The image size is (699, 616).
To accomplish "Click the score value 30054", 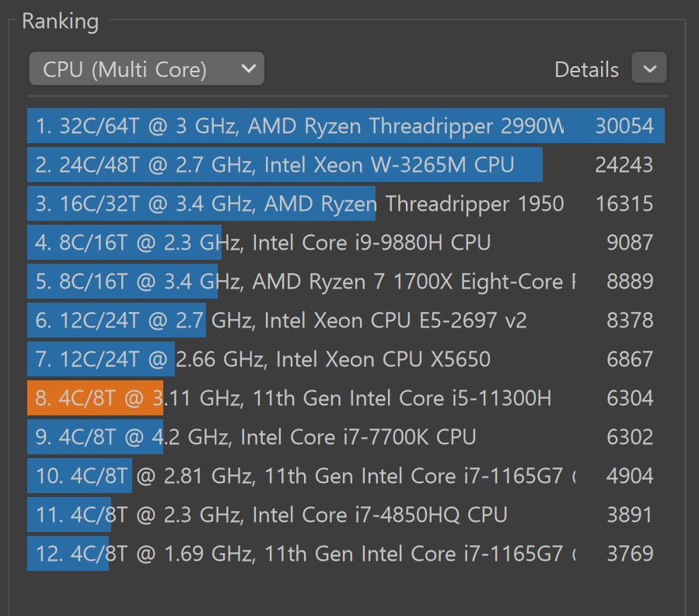I will (624, 126).
